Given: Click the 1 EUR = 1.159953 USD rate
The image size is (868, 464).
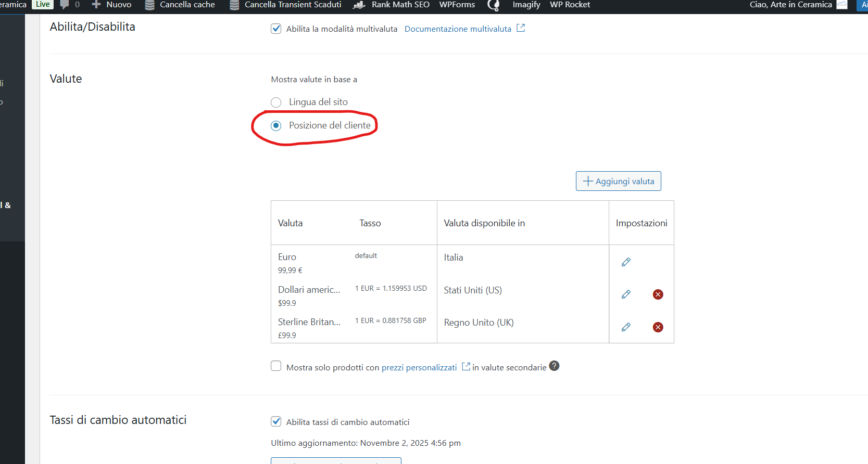Looking at the screenshot, I should point(391,288).
